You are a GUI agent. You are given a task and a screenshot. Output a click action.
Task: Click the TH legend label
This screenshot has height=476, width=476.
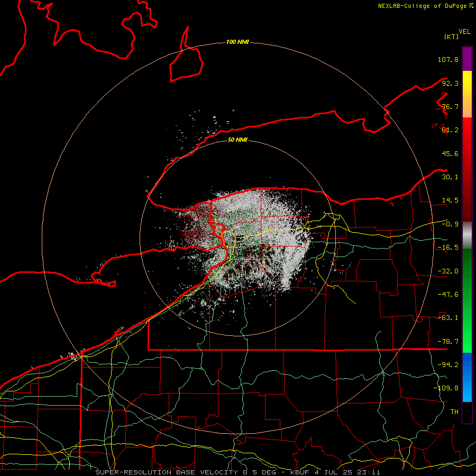[454, 412]
